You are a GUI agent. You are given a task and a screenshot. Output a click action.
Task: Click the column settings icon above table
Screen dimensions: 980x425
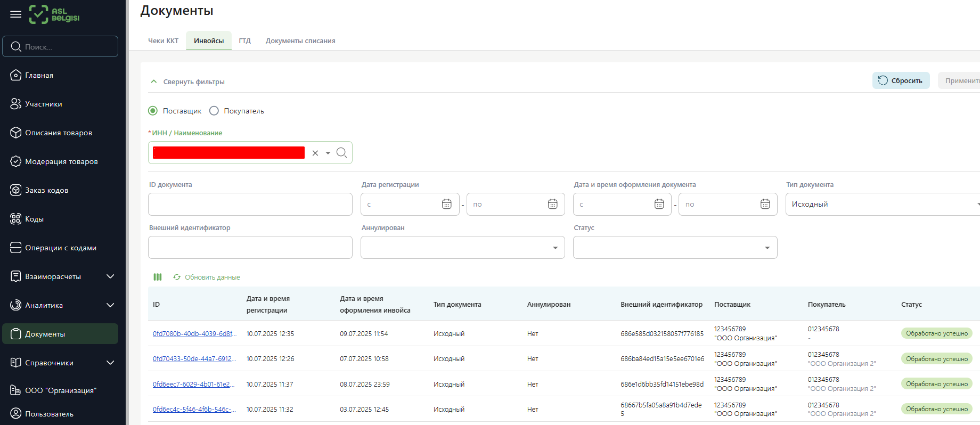pos(158,277)
